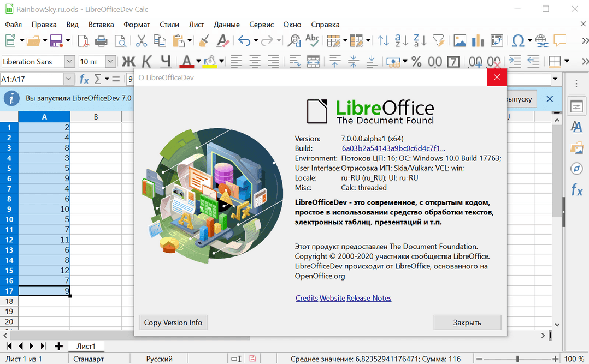Click the Format as Percent icon
The image size is (589, 364).
(x=416, y=62)
